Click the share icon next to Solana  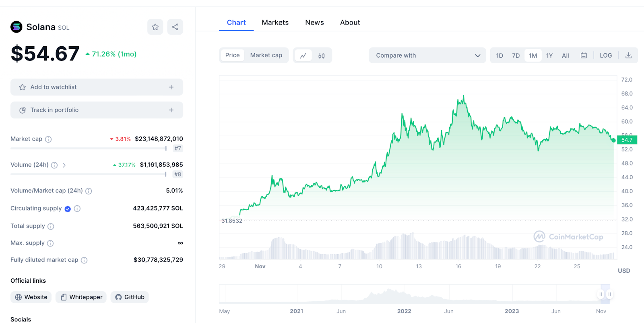click(175, 27)
